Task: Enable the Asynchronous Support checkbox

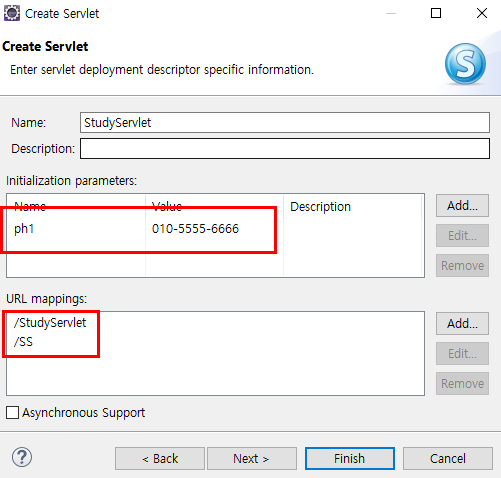Action: tap(13, 413)
